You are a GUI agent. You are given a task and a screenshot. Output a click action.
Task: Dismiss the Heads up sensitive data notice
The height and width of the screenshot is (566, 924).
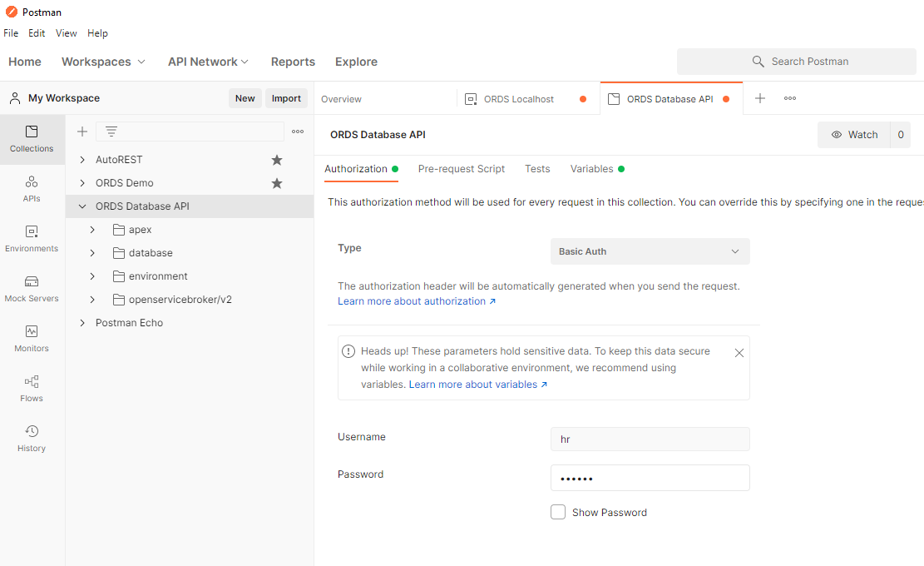point(739,353)
